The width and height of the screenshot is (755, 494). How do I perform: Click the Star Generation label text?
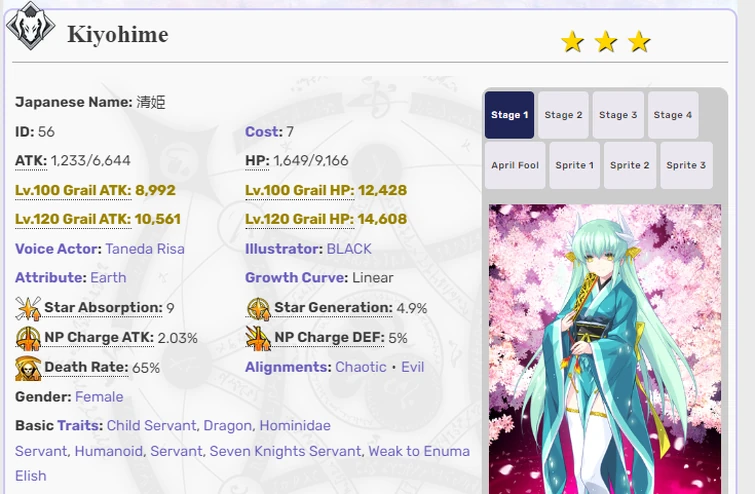[334, 308]
